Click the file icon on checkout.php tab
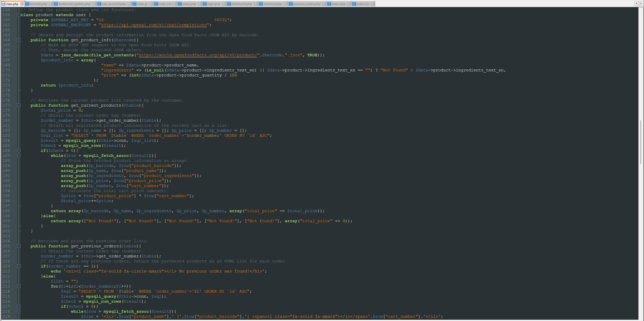The image size is (644, 321). coord(260,4)
